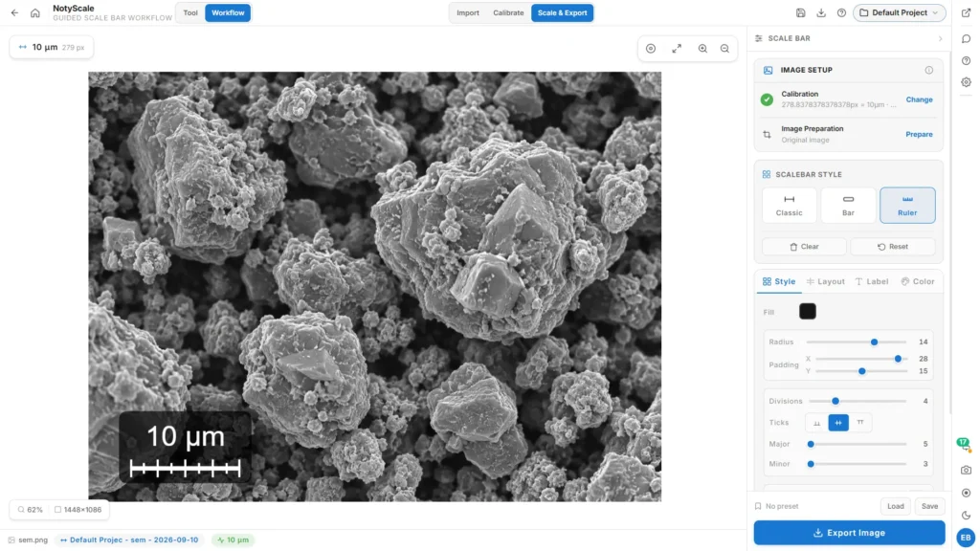
Task: Select the Ruler scalebar style
Action: [x=907, y=205]
